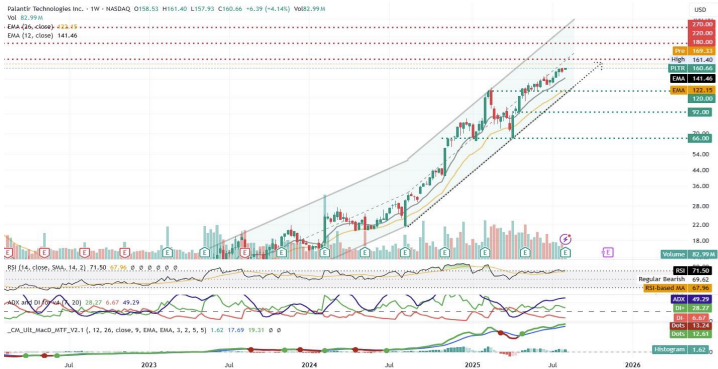Viewport: 718px width, 369px height.
Task: Click the black EMA 141.46 label
Action: (692, 79)
